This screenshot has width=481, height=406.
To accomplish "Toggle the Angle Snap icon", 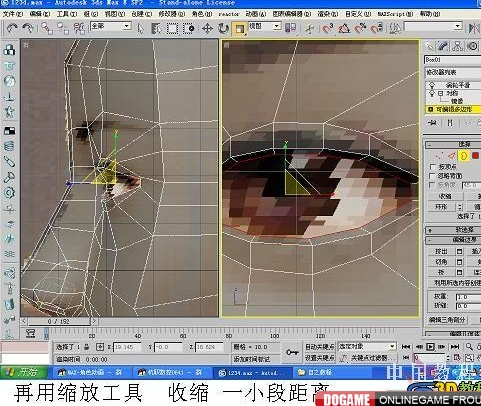I will pyautogui.click(x=344, y=28).
